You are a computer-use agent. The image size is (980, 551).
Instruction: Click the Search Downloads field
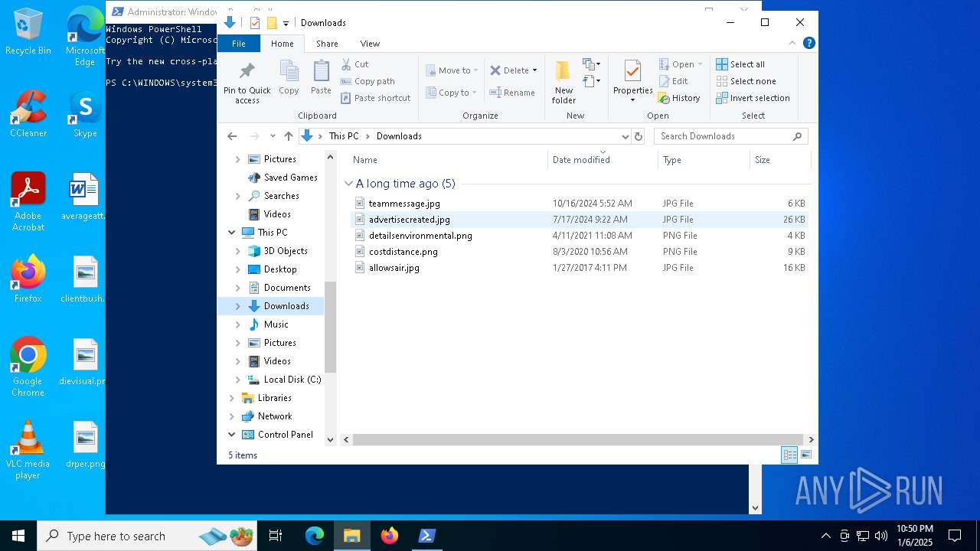tap(730, 136)
